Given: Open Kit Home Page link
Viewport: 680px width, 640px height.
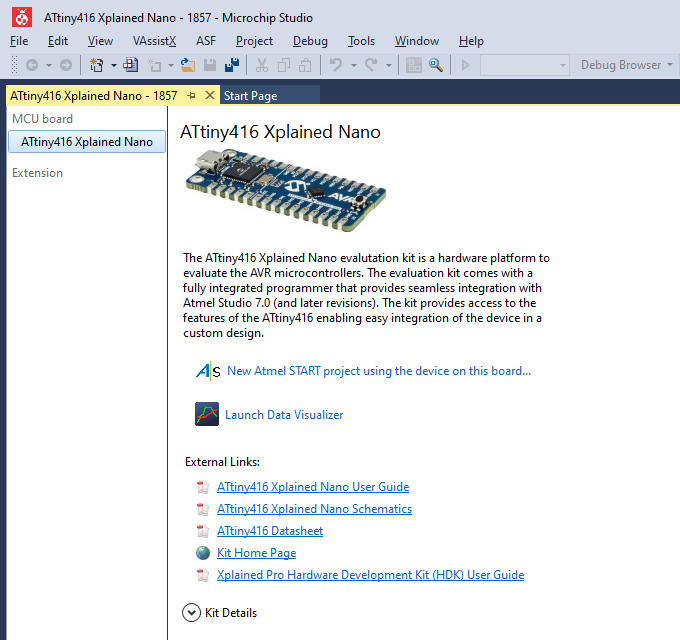Looking at the screenshot, I should (x=256, y=553).
